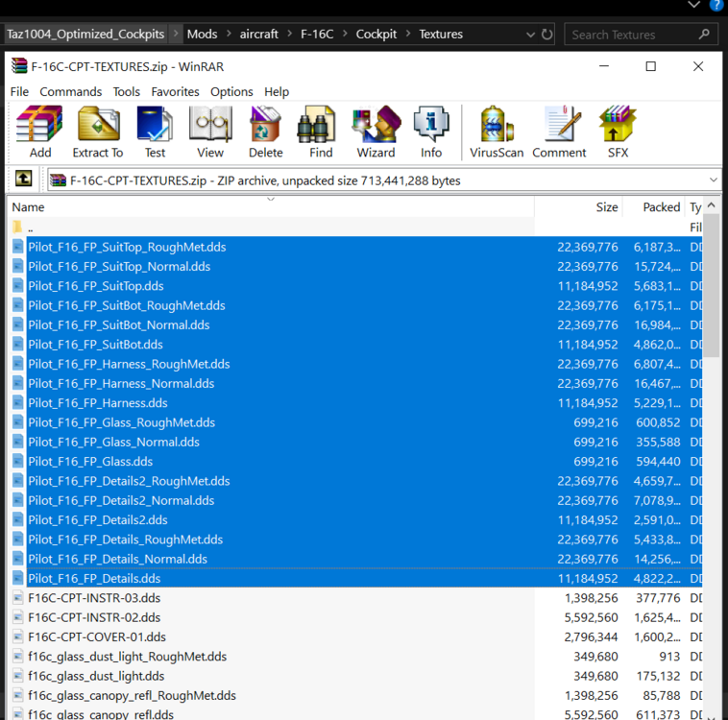Open the File menu

pyautogui.click(x=19, y=92)
